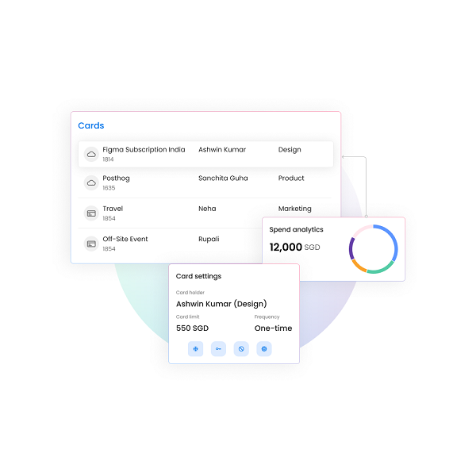Click the card icon beside Travel

91,213
